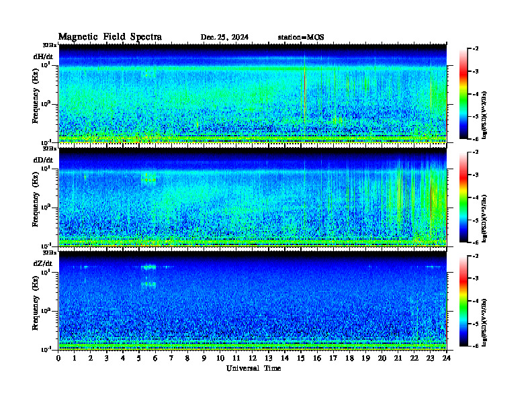The image size is (532, 411).
Task: Click the log PSD label beside dD/dt color bar
Action: pos(484,218)
